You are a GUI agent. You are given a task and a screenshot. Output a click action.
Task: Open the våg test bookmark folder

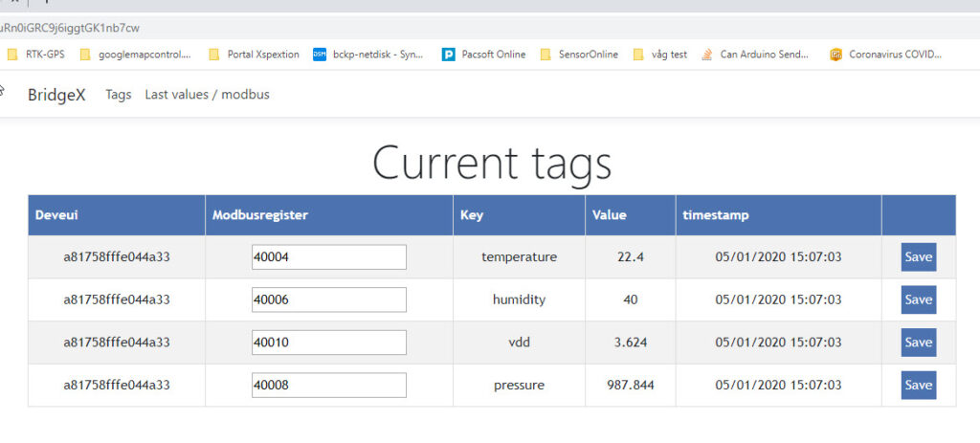click(660, 55)
